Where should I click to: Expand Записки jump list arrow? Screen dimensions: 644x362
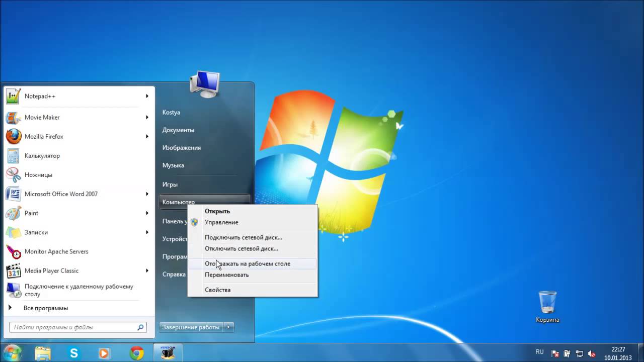(x=147, y=232)
